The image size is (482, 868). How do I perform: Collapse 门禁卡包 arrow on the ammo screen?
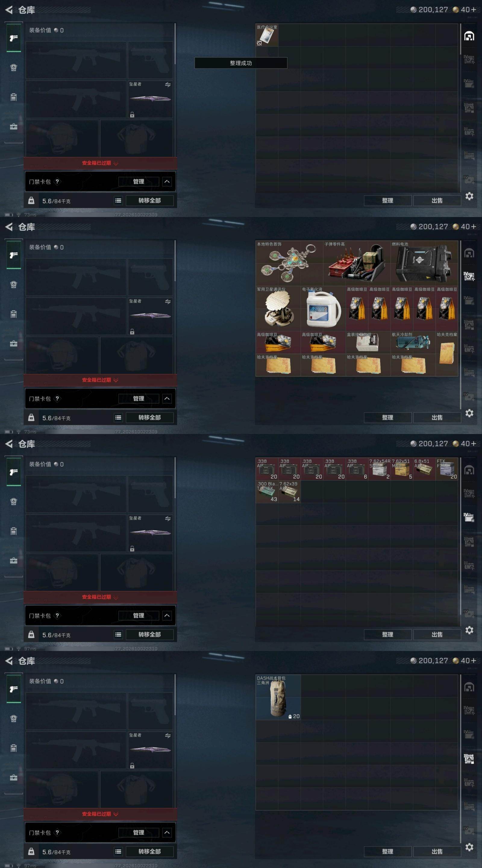[x=167, y=615]
